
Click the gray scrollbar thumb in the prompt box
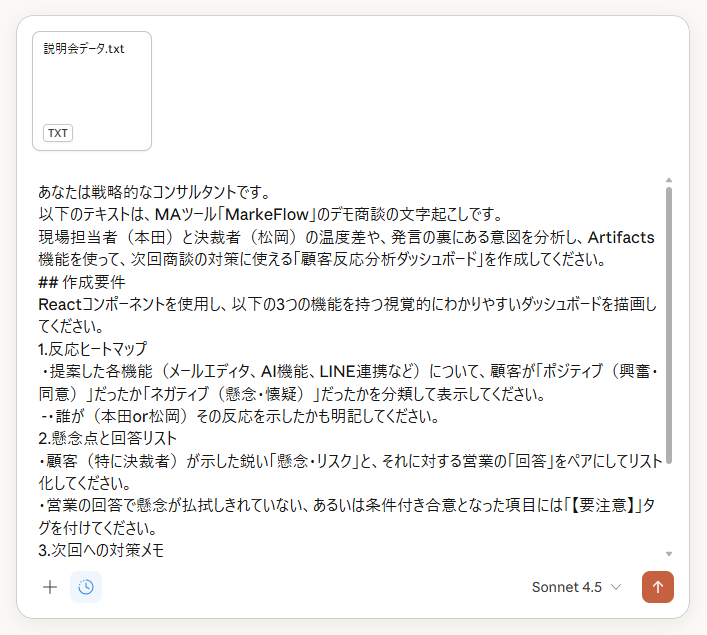pyautogui.click(x=669, y=325)
